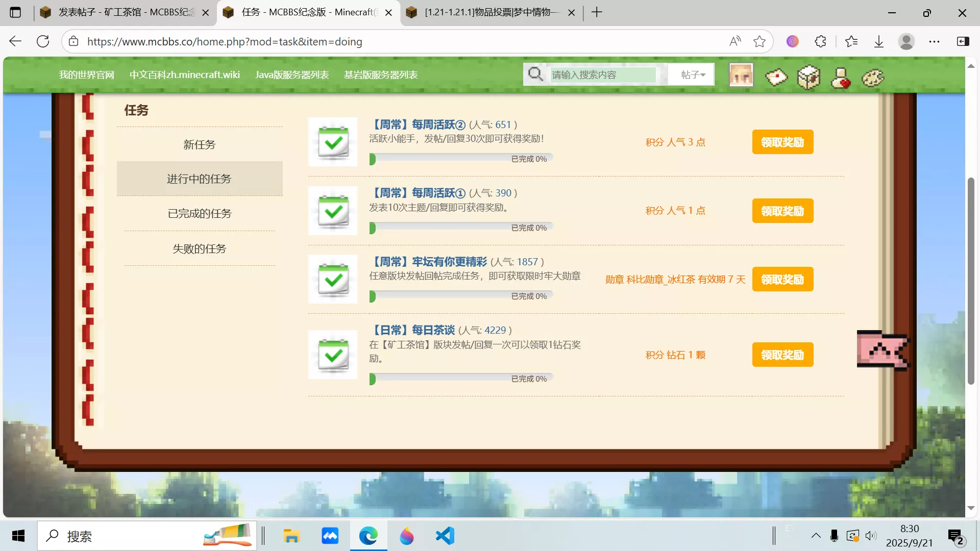
Task: Select 已完成的任务 in the sidebar
Action: coord(200,213)
